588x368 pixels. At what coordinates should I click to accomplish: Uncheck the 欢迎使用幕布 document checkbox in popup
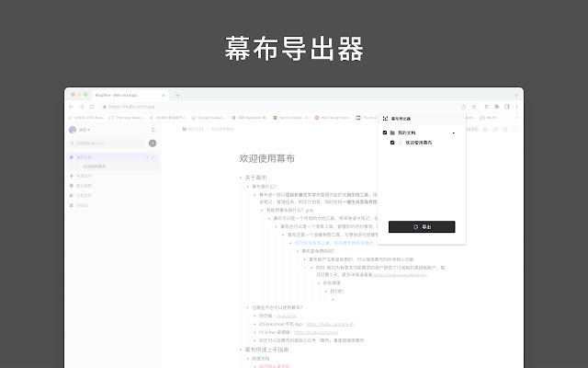click(x=392, y=143)
